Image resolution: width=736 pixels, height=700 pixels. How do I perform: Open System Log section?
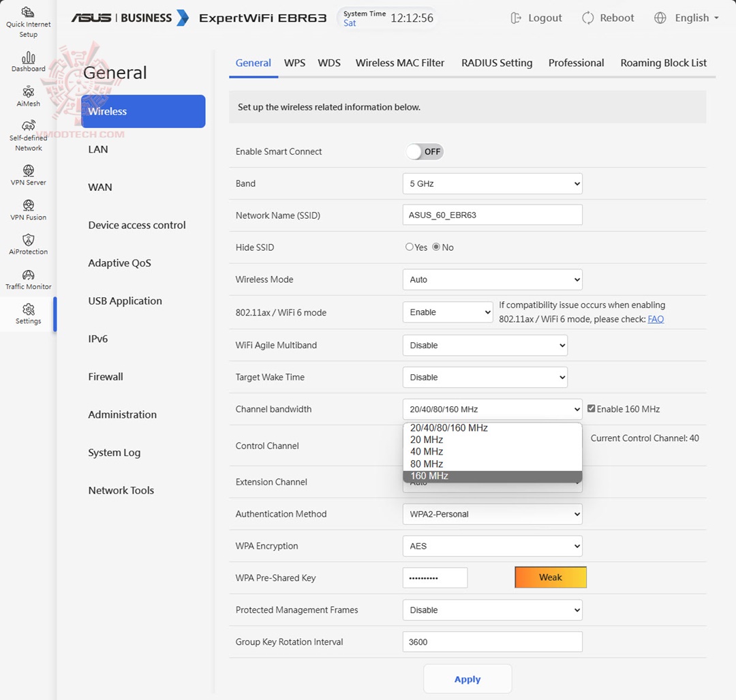[114, 453]
